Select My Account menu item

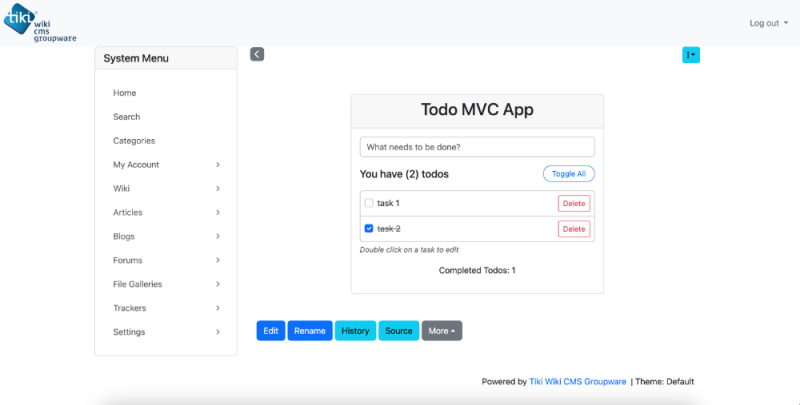136,164
